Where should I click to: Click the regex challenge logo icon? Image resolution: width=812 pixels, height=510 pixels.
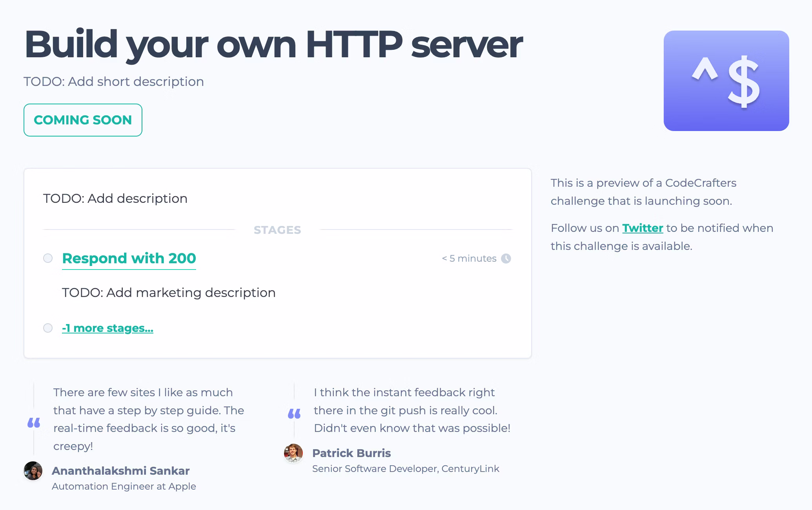[x=726, y=81]
